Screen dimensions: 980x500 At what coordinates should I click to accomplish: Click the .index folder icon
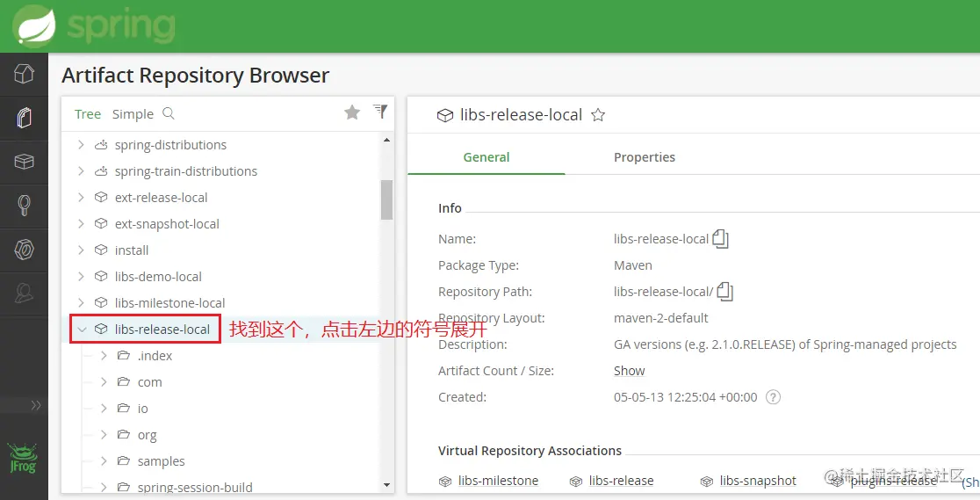[124, 355]
